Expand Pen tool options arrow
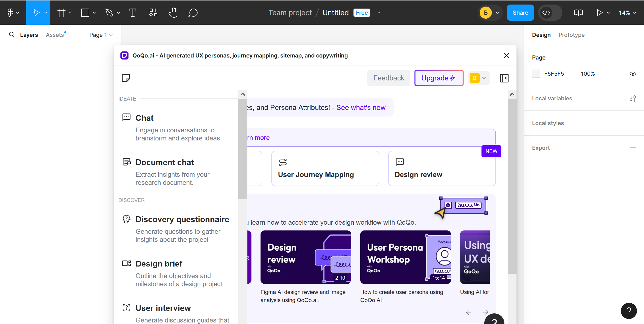The image size is (644, 324). pos(118,13)
